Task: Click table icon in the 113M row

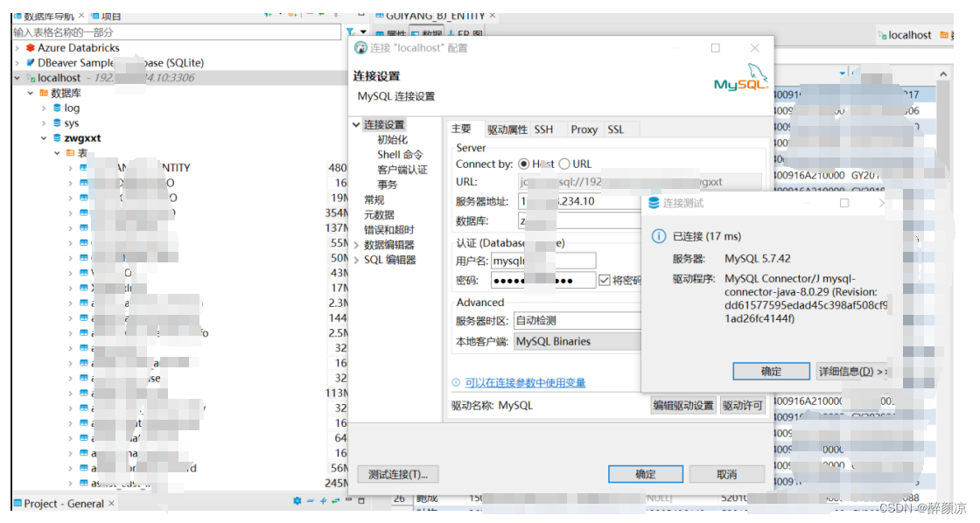Action: pos(84,393)
